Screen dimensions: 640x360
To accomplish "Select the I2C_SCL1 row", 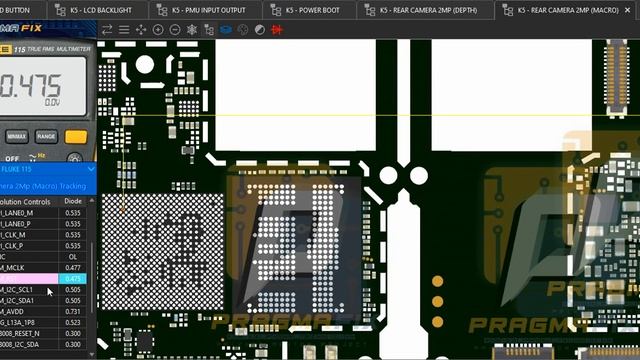I will tap(43, 290).
